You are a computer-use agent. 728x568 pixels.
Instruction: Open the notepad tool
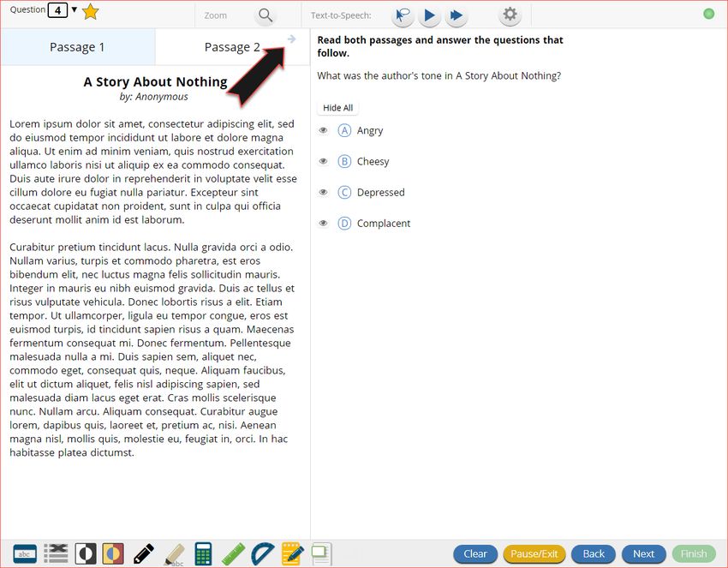293,553
